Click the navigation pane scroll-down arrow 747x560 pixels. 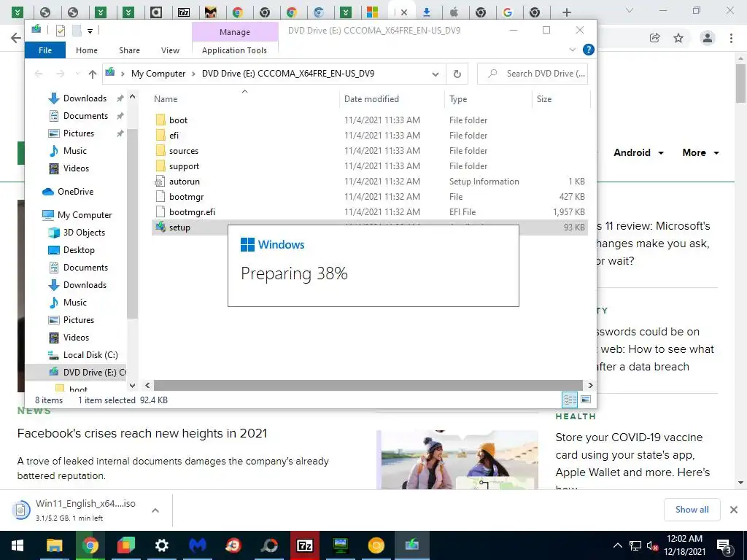click(133, 385)
